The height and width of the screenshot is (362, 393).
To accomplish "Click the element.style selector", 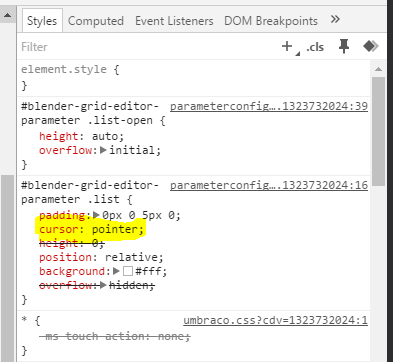I will click(x=64, y=69).
